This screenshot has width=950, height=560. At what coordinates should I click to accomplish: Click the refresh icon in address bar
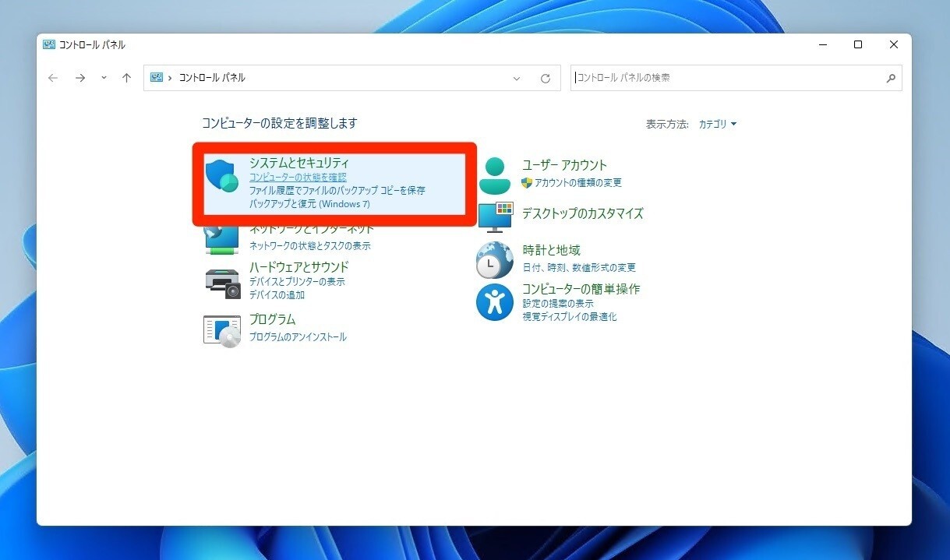(546, 78)
